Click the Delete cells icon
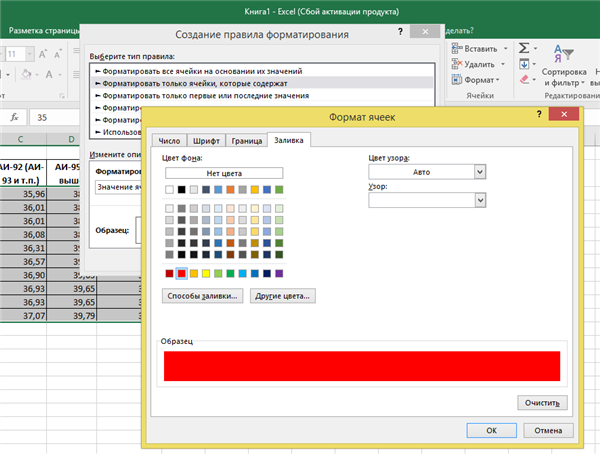The height and width of the screenshot is (454, 600). pyautogui.click(x=457, y=64)
